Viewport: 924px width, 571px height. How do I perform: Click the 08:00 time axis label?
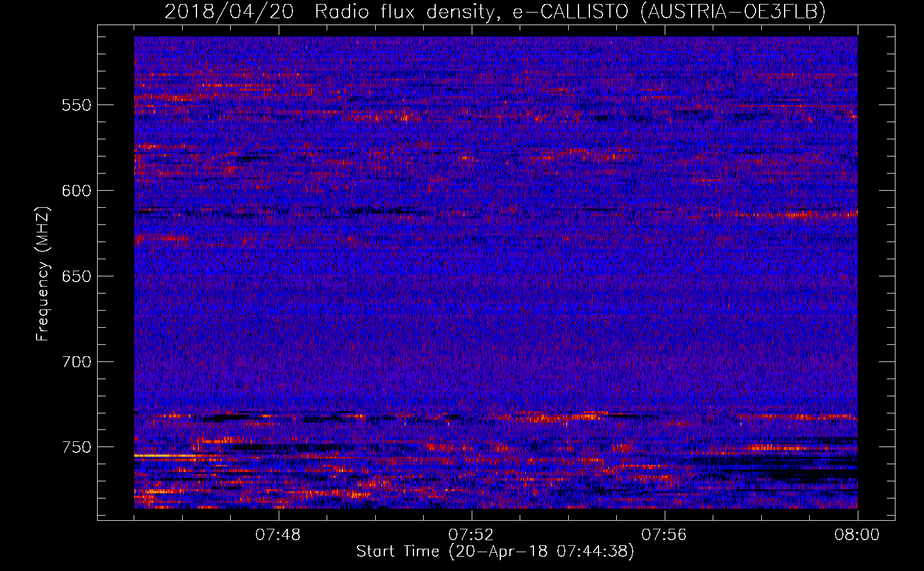pos(857,535)
